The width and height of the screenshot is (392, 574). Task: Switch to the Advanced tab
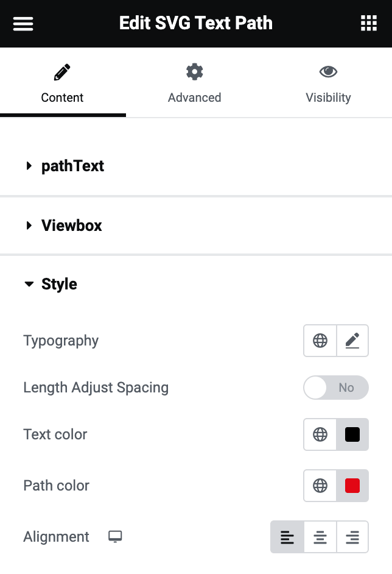[x=195, y=85]
